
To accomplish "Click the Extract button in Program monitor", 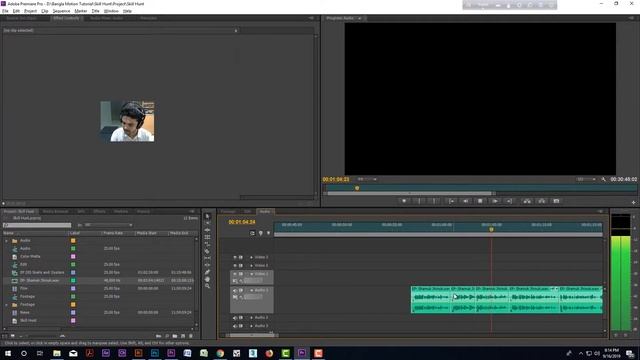I will tap(542, 201).
